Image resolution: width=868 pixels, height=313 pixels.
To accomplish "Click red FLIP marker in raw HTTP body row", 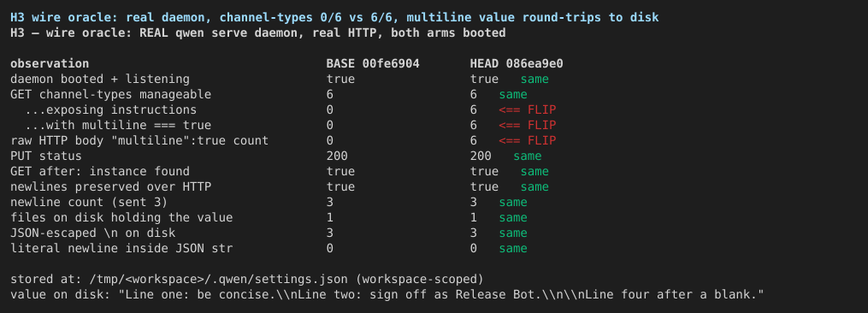I will (527, 141).
